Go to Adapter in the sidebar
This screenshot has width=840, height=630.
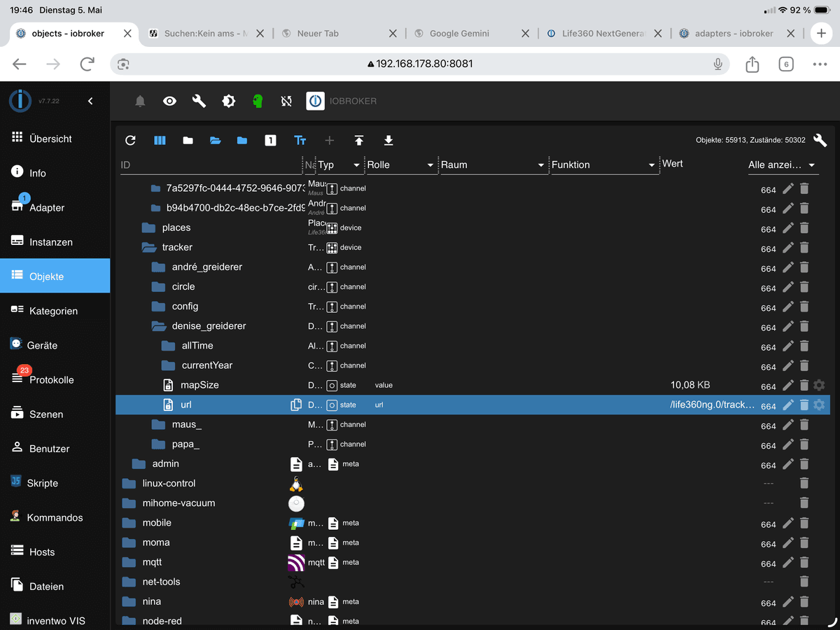pos(55,207)
